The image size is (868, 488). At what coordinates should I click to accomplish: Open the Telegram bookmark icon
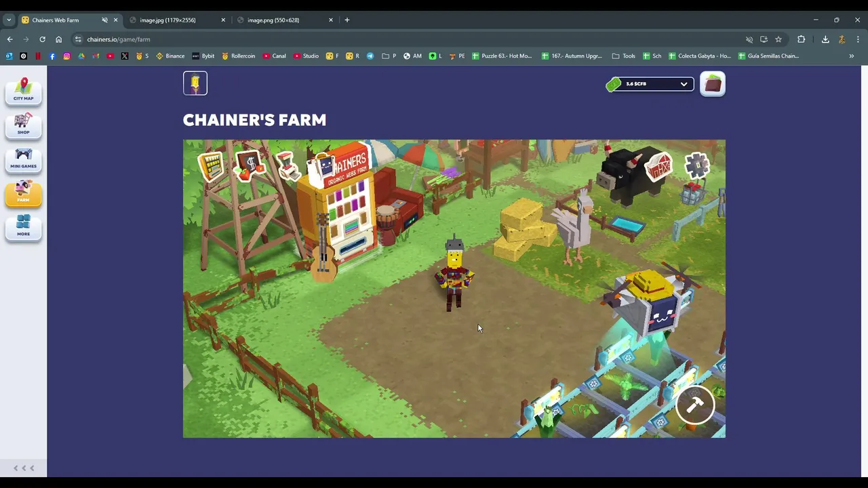[x=370, y=56]
